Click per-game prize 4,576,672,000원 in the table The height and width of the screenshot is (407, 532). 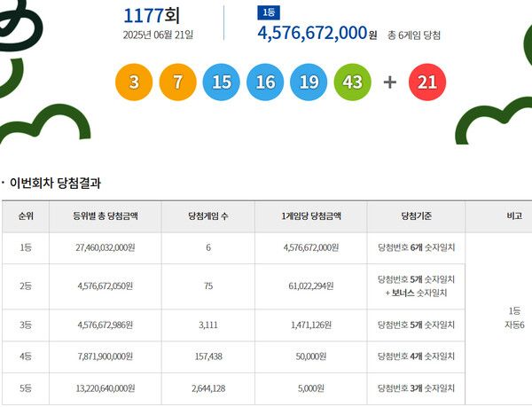(311, 248)
